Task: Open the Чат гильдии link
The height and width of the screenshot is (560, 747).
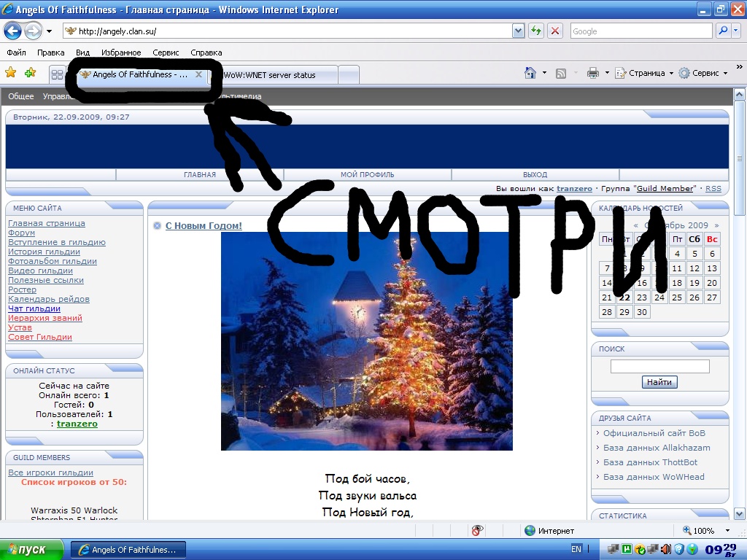Action: pyautogui.click(x=34, y=308)
